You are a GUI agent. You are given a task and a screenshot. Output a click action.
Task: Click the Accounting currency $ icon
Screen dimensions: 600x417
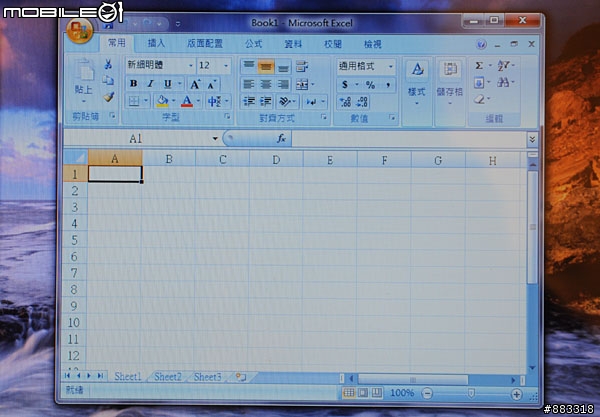pyautogui.click(x=345, y=85)
